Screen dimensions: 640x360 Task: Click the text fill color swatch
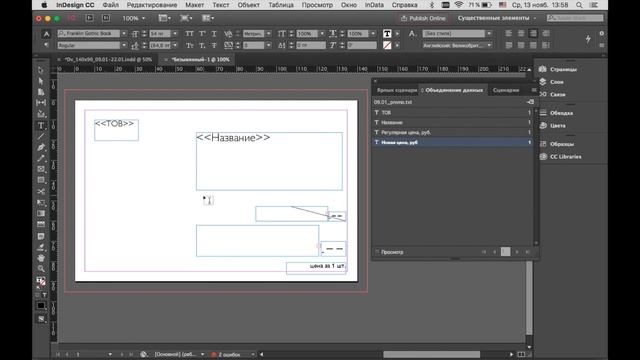point(387,33)
